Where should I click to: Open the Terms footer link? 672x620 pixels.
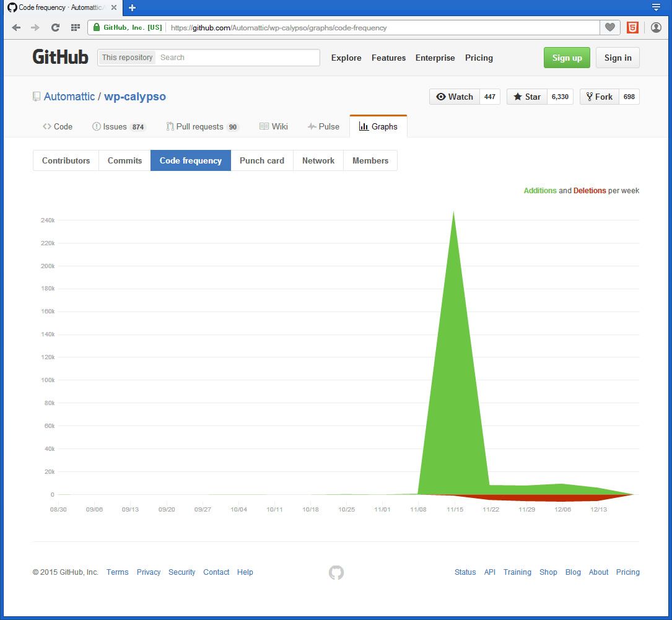[118, 572]
